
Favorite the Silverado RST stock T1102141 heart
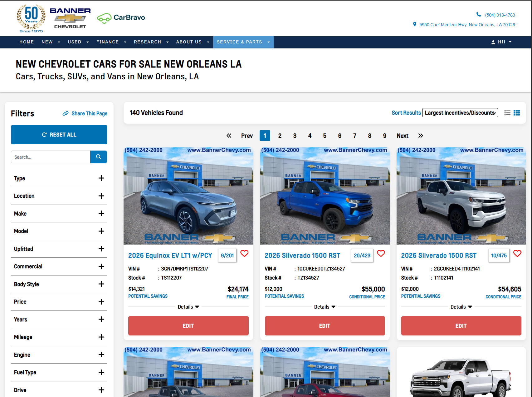coord(517,253)
